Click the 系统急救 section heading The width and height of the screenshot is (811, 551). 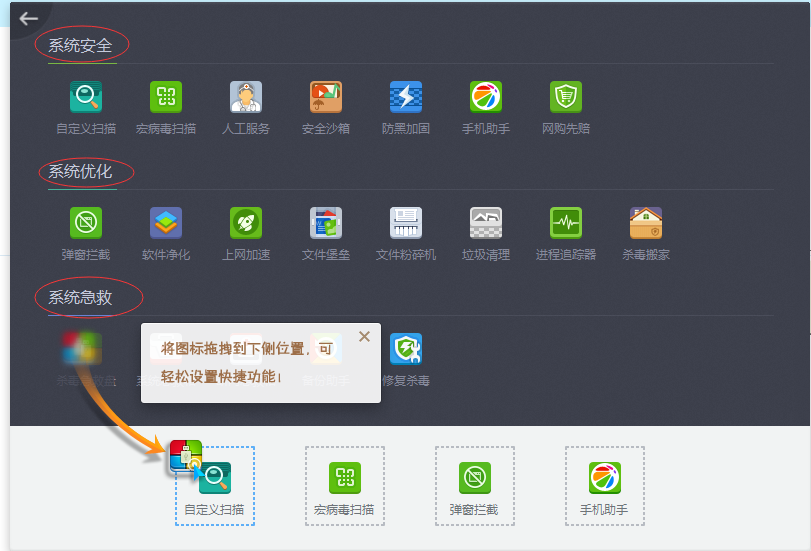80,297
